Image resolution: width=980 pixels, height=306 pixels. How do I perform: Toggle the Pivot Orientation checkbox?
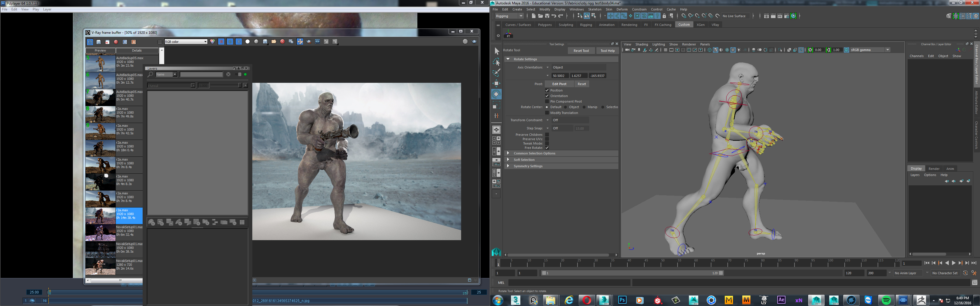tap(547, 96)
